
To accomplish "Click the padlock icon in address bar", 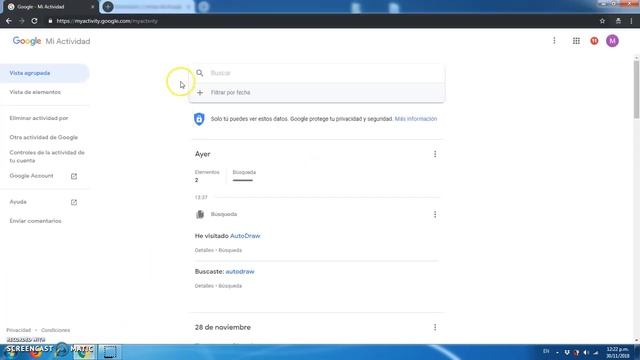I will coord(50,21).
